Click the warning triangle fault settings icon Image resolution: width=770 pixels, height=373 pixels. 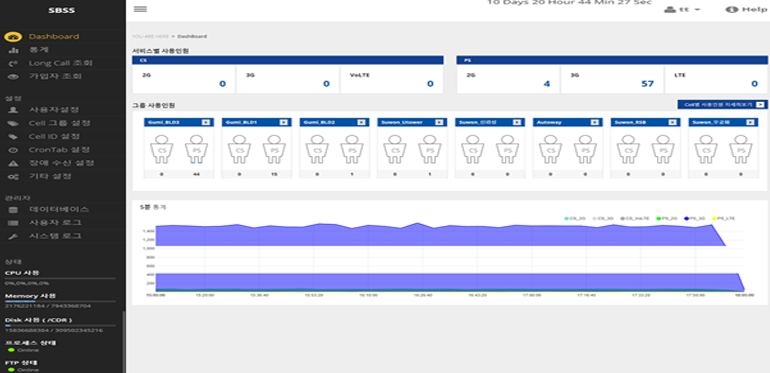14,163
